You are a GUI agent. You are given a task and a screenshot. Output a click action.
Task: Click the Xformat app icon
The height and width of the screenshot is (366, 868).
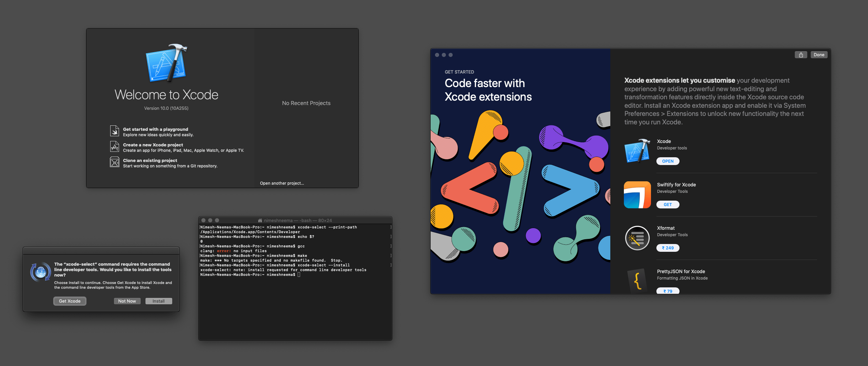(x=637, y=238)
